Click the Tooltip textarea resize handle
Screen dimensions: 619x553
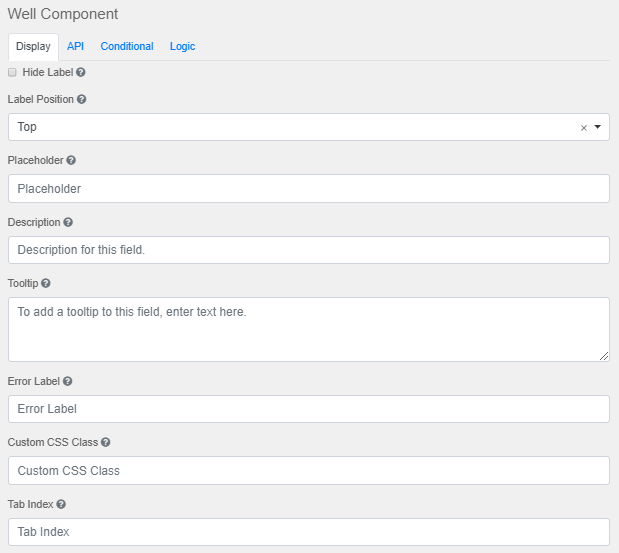(604, 356)
